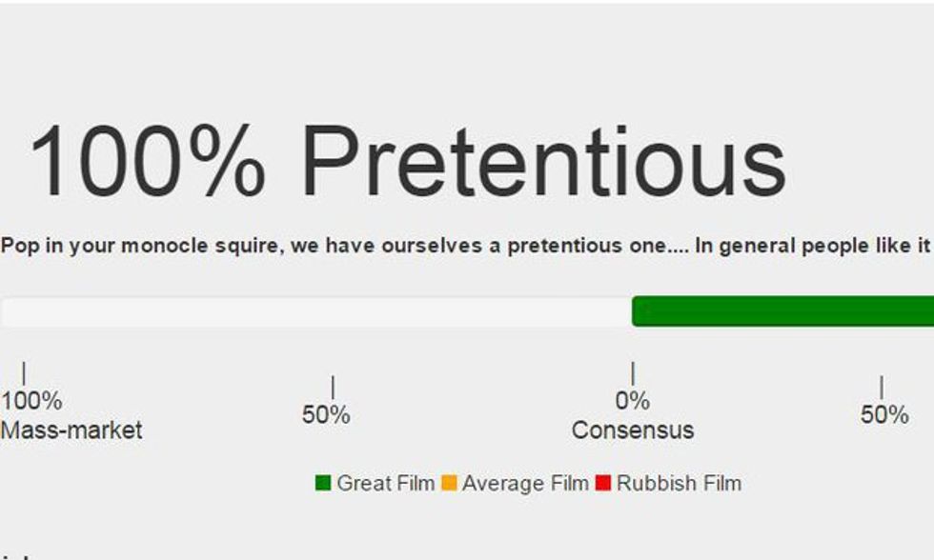934x560 pixels.
Task: Toggle the Great Film legend label
Action: click(385, 483)
